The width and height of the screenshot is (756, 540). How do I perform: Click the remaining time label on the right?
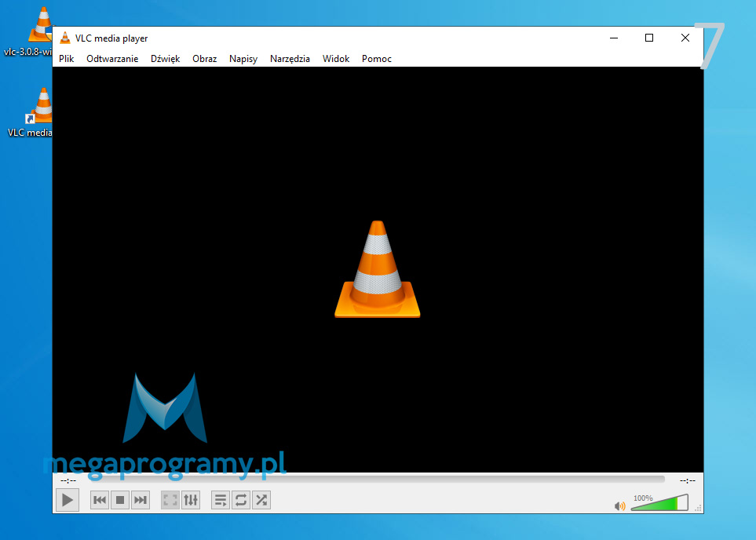(688, 480)
